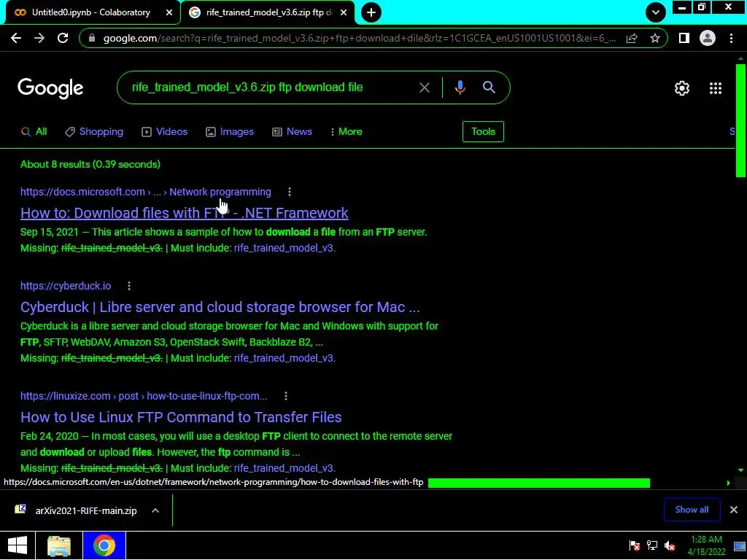Must include rife_trained_model_v3 for Cyberduck result
The height and width of the screenshot is (560, 747).
(x=285, y=358)
